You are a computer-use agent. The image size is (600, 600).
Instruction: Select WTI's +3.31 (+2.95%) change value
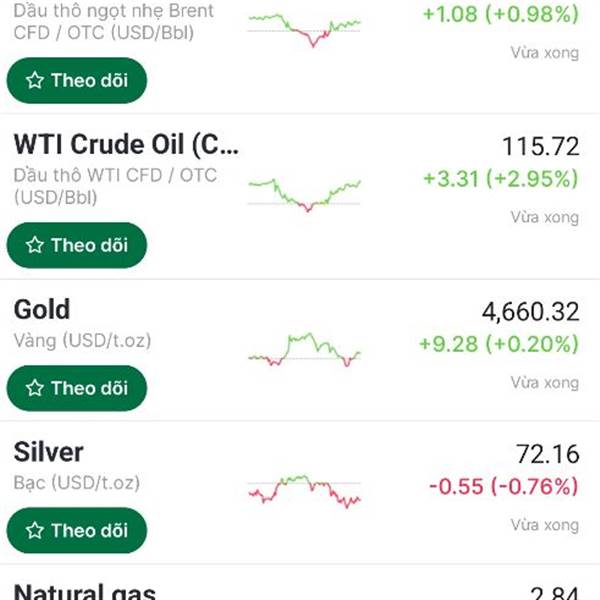(500, 180)
